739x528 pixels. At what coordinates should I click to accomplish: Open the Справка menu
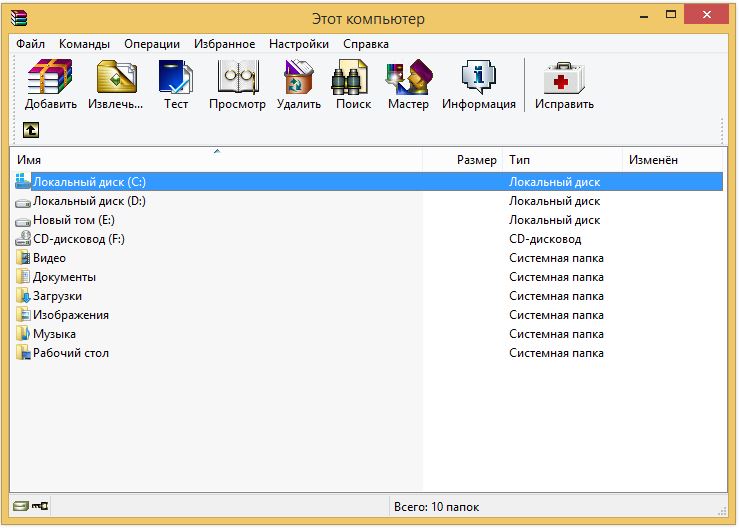click(366, 44)
